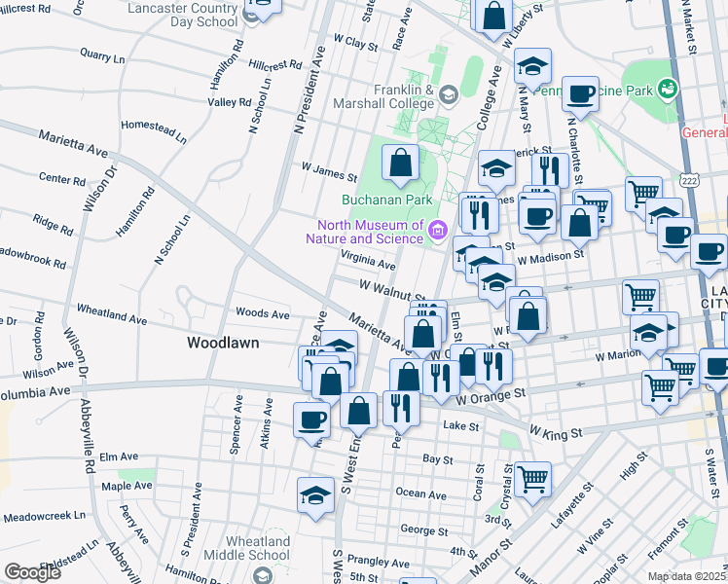Select the restaurant marker next to Frederick St label
728x584 pixels.
pos(550,172)
